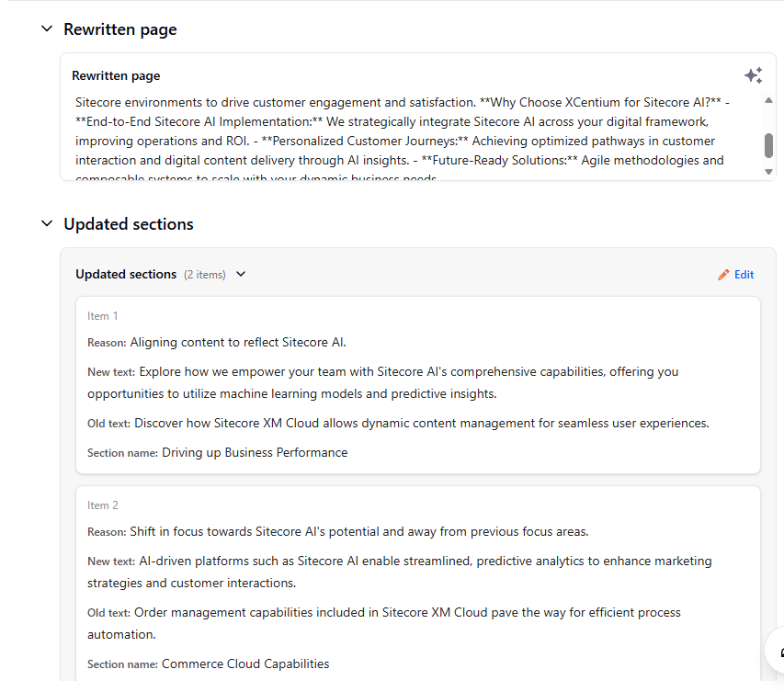Select the Item 2 card label

[x=103, y=505]
